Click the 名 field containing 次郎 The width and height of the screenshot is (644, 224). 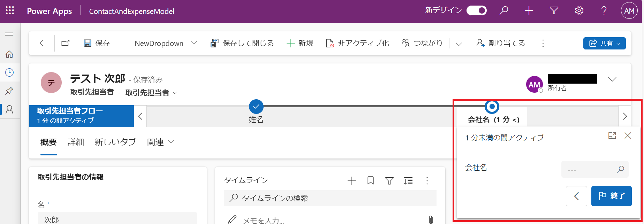coord(117,218)
